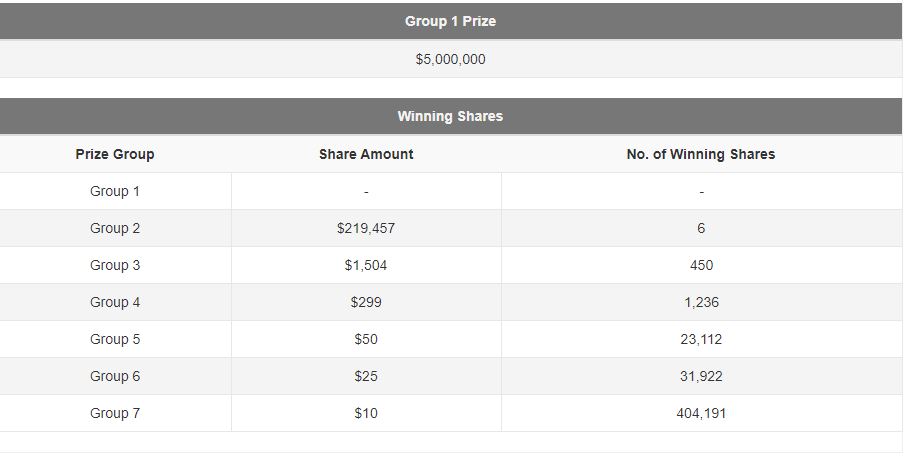Select the Group 4 row label
Screen dimensions: 908x457
115,302
